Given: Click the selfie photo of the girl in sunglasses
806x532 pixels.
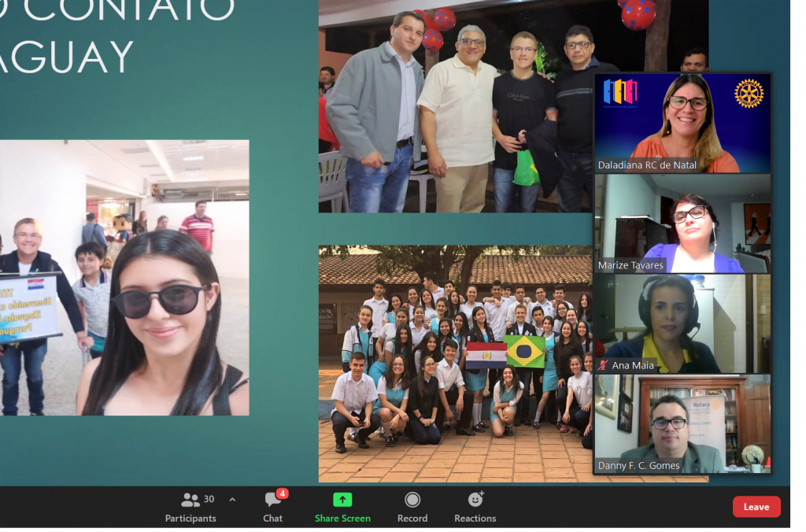Looking at the screenshot, I should (x=124, y=277).
